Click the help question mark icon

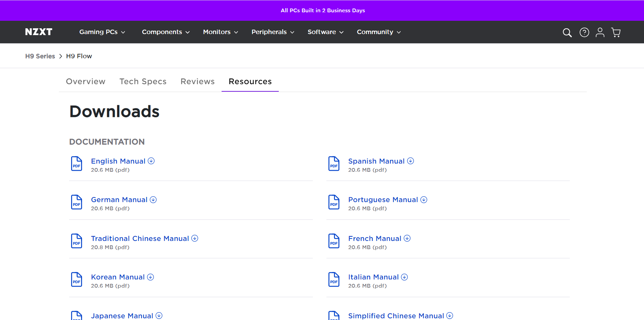click(x=584, y=32)
